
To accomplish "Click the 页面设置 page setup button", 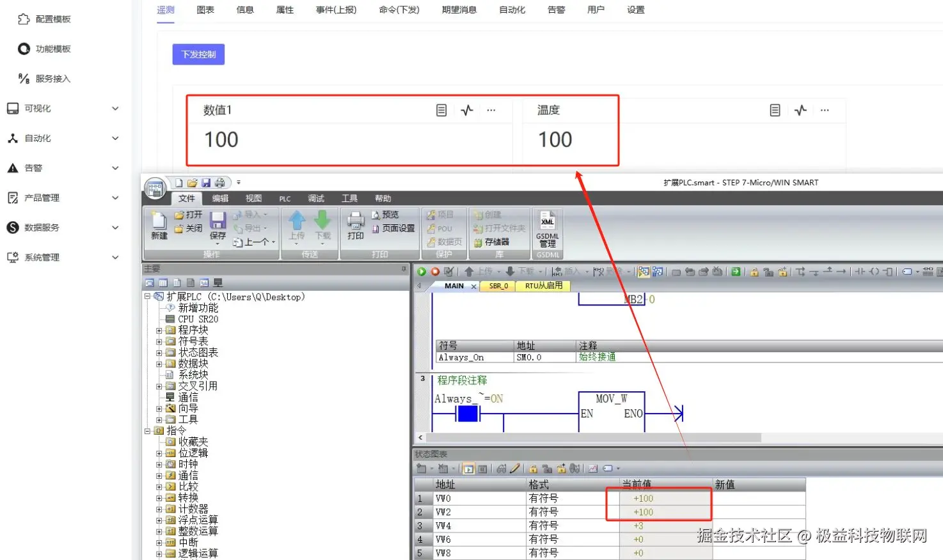I will coord(393,228).
